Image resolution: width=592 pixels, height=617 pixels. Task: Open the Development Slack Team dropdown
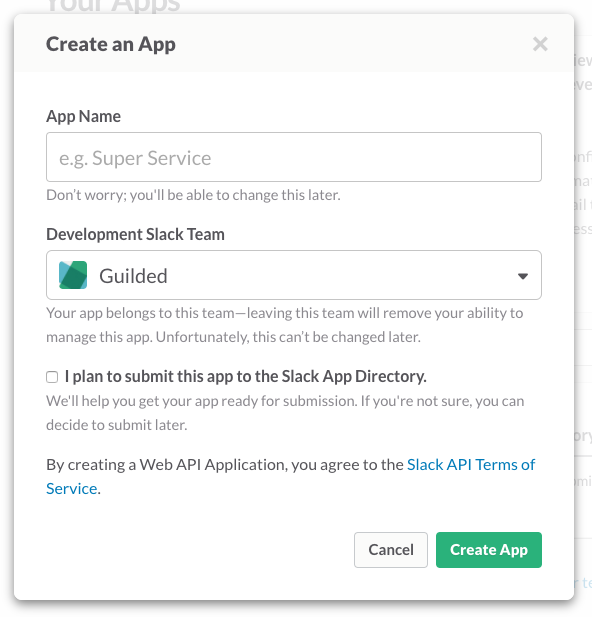point(294,275)
